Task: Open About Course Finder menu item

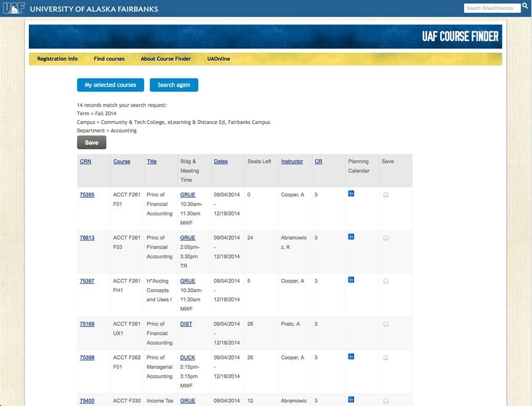Action: click(166, 59)
